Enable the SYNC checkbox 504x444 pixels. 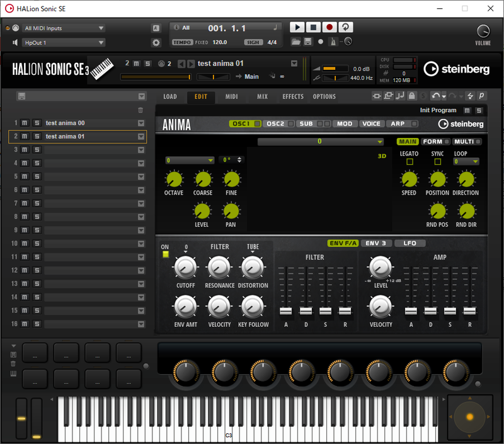[438, 162]
